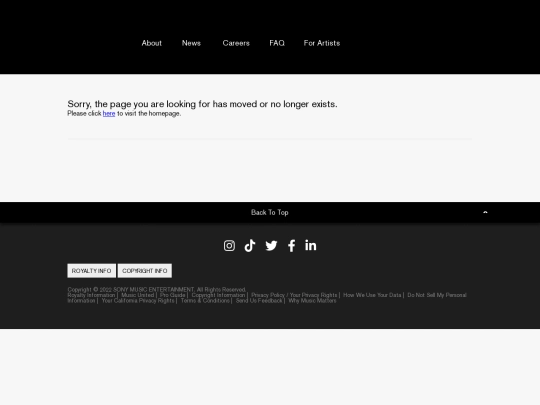The width and height of the screenshot is (540, 405).
Task: Open How We Use Your Data link
Action: tap(372, 295)
